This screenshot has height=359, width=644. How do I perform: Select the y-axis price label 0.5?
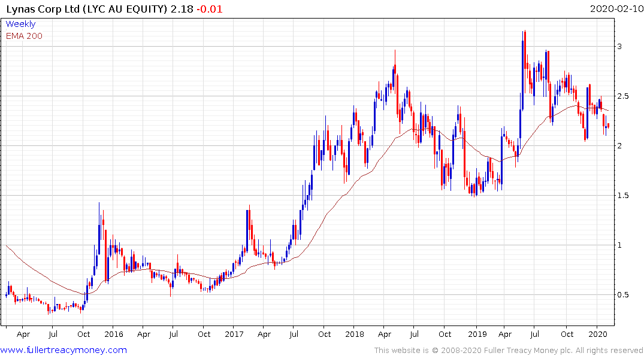point(622,294)
